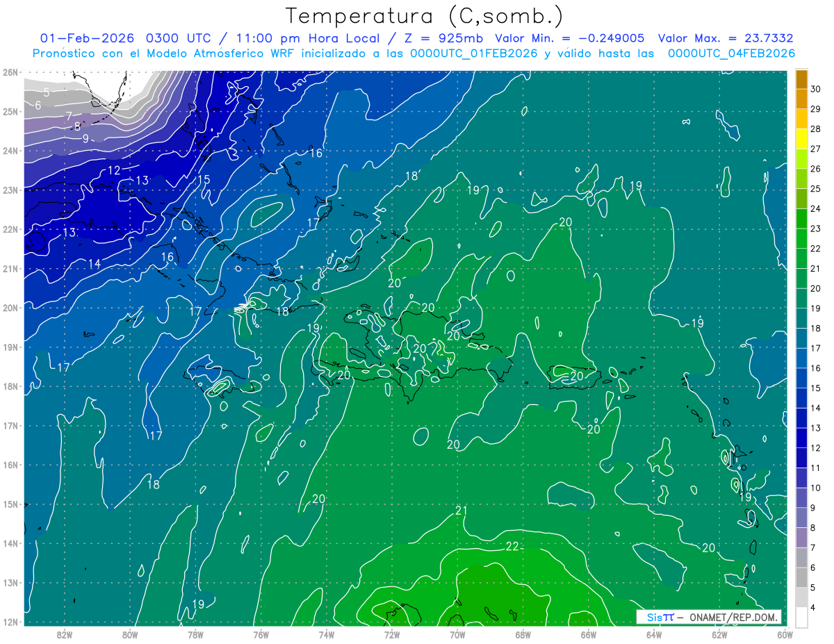Click the Sisπ ONAMET/REP.DOM. logo box
834x644 pixels.
click(709, 617)
